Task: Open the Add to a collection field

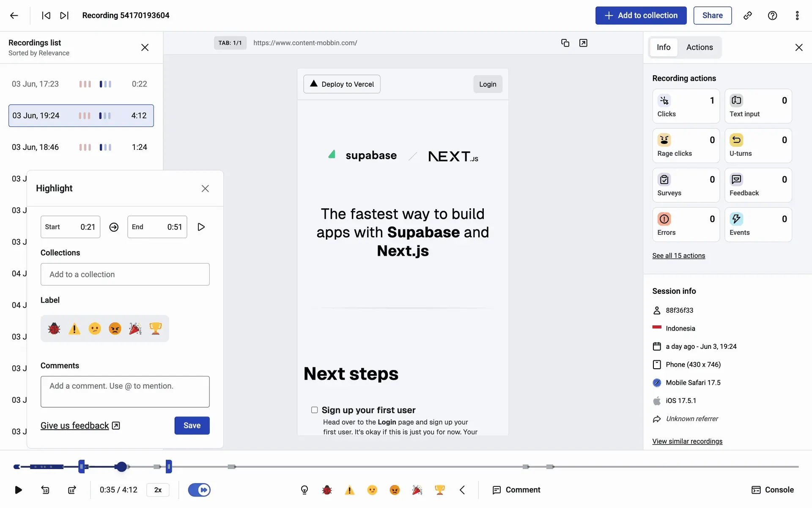Action: click(x=125, y=274)
